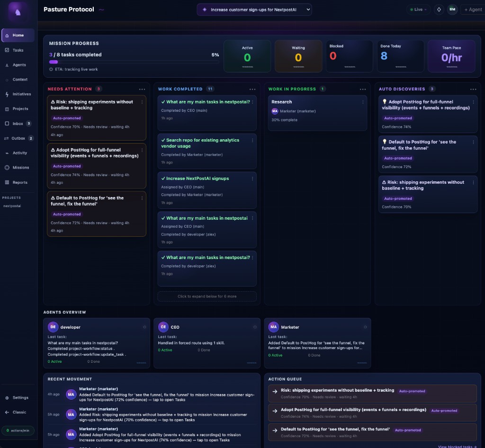Click the Active counter card
The height and width of the screenshot is (448, 485).
(x=247, y=56)
